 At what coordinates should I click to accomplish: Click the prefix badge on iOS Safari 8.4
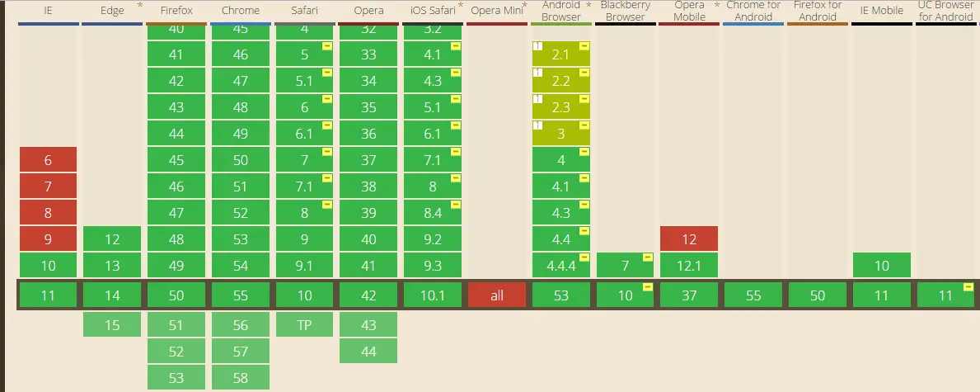click(456, 204)
